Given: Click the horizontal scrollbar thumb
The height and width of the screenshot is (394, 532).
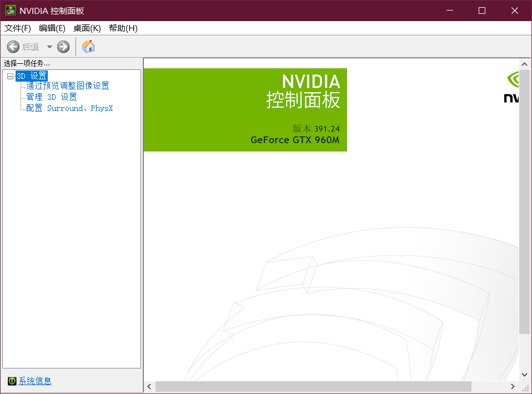Looking at the screenshot, I should click(x=314, y=387).
